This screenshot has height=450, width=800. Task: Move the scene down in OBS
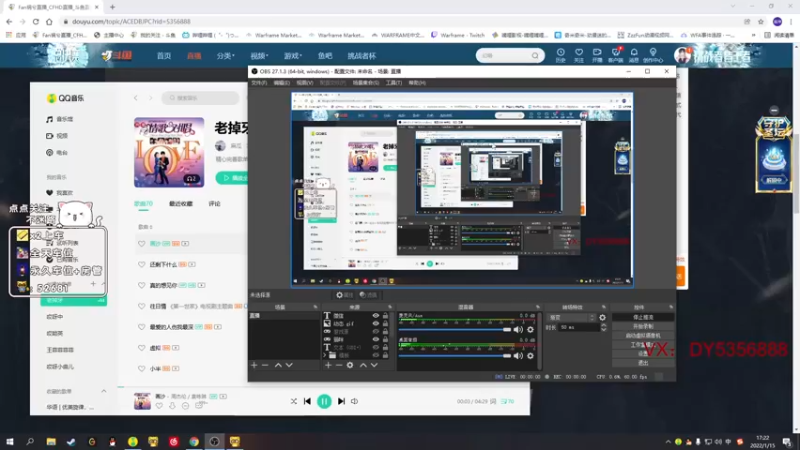pos(289,365)
